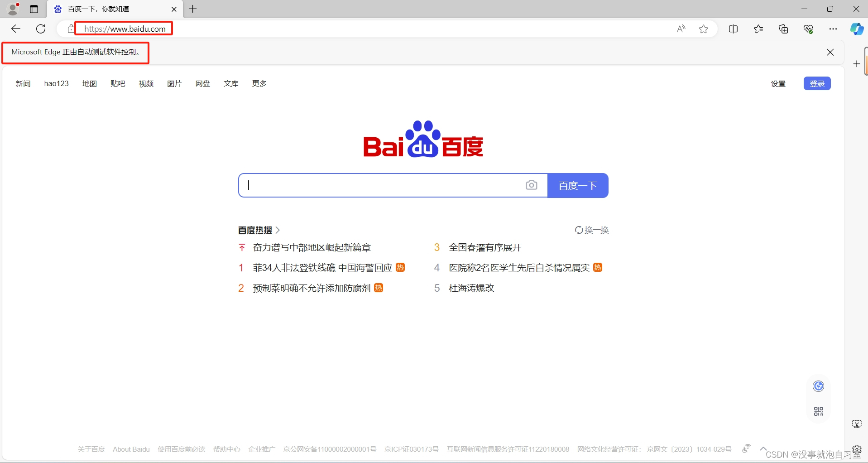Viewport: 868px width, 463px height.
Task: Add sidebar app with plus icon
Action: [x=857, y=64]
